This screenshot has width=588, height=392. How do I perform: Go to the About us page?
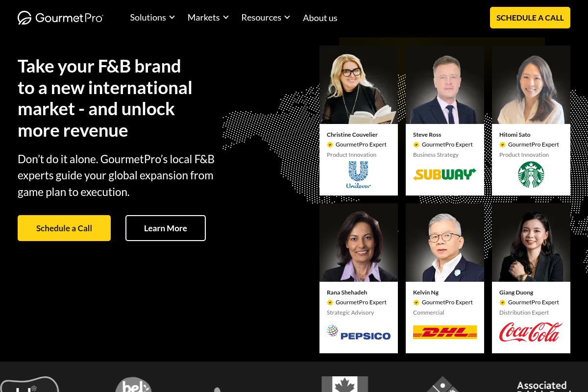tap(320, 18)
